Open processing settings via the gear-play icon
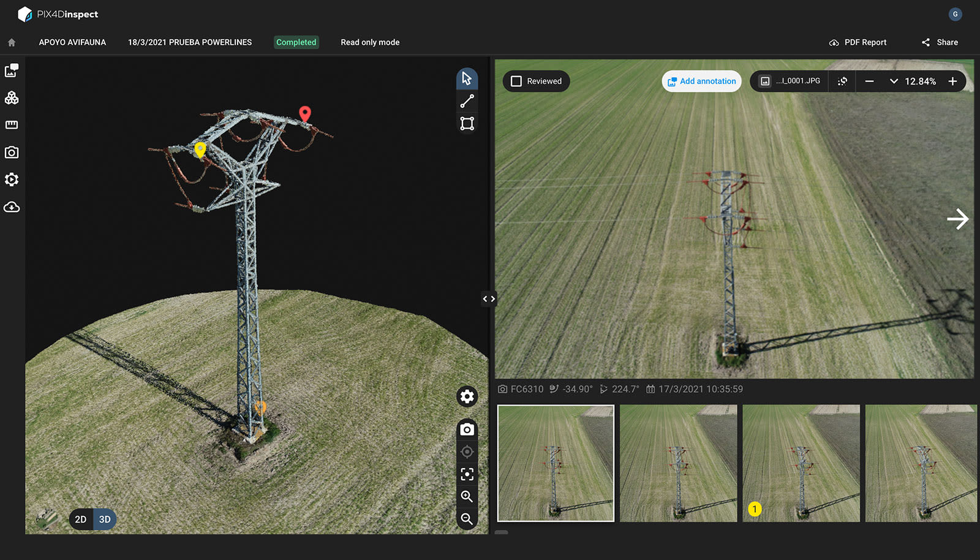 (x=12, y=180)
